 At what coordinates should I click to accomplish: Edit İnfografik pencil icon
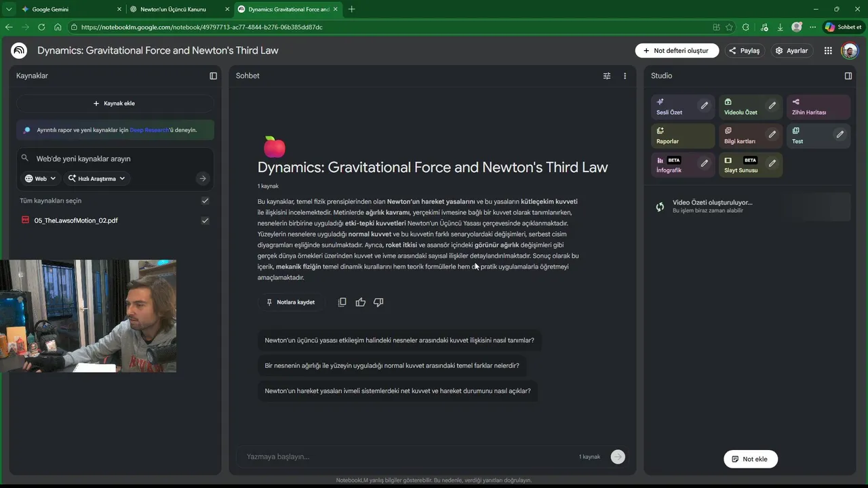(704, 163)
